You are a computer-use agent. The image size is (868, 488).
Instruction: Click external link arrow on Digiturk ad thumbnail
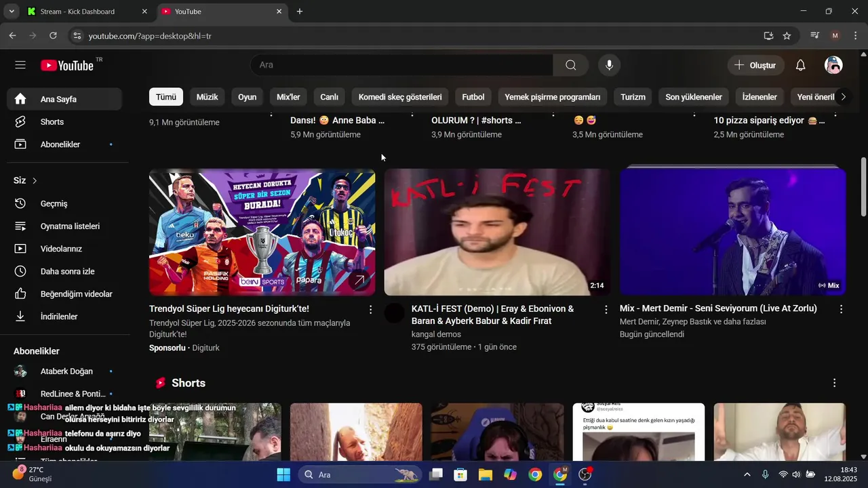359,280
